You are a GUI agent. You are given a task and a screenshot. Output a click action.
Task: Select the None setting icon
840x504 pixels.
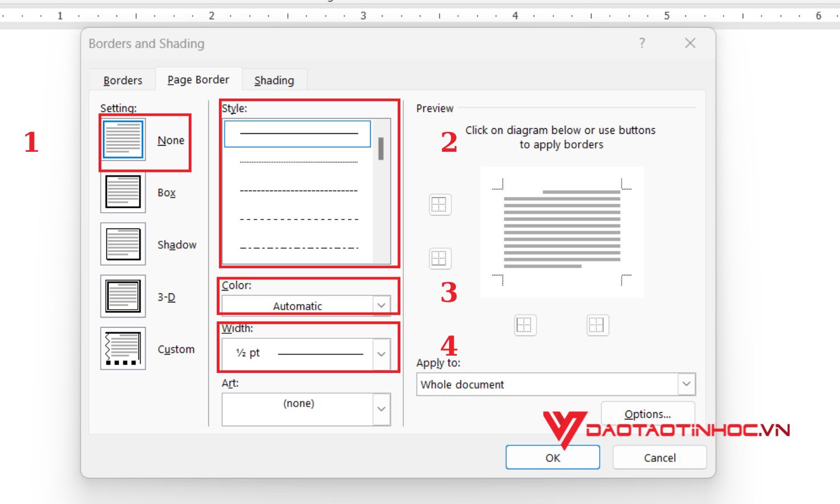click(x=123, y=139)
